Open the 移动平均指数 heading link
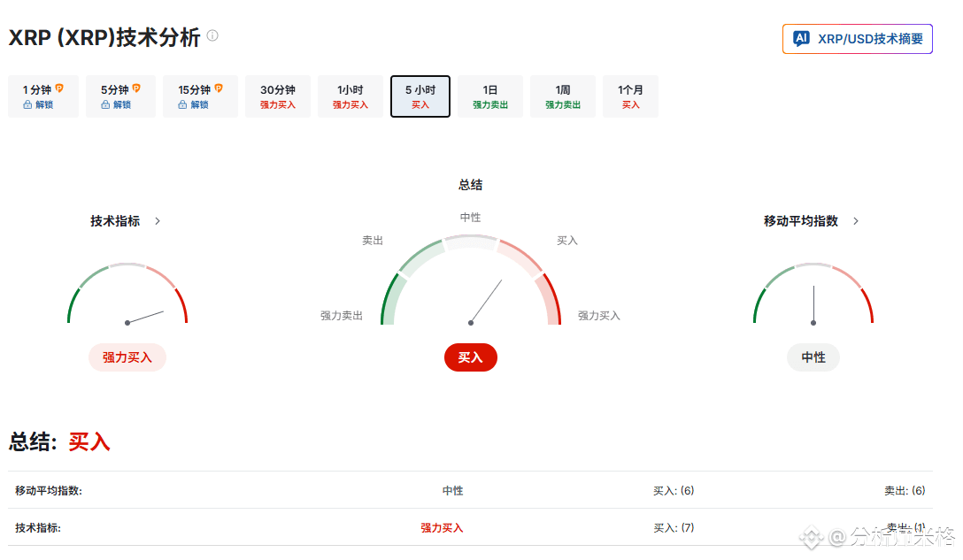This screenshot has width=963, height=560. point(801,221)
